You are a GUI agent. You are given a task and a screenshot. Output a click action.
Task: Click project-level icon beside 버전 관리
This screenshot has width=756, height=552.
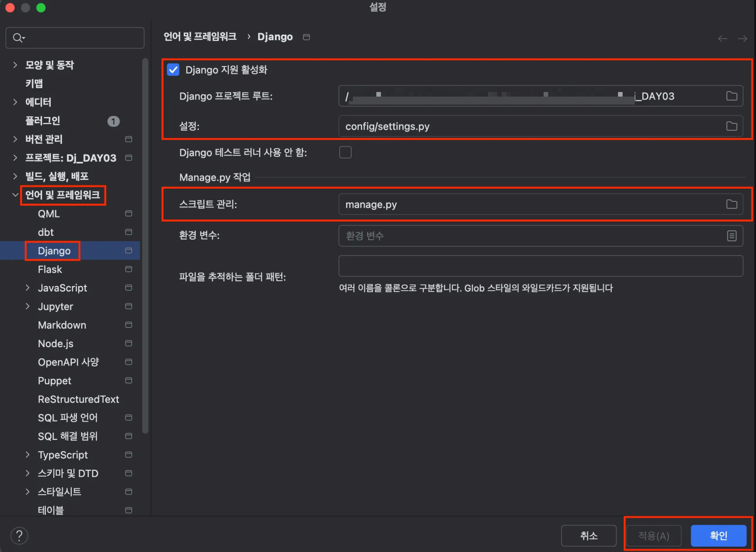(x=129, y=139)
